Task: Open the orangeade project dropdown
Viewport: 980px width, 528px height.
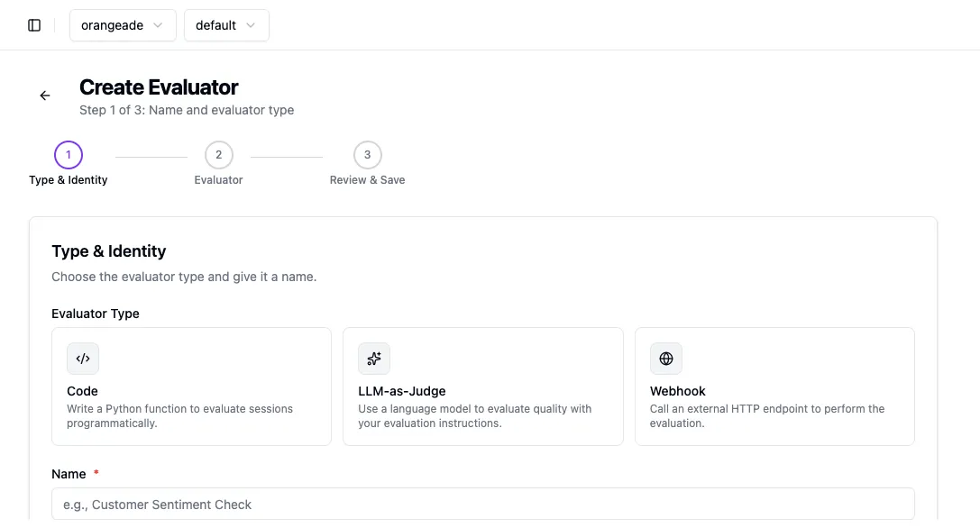Action: (x=123, y=25)
